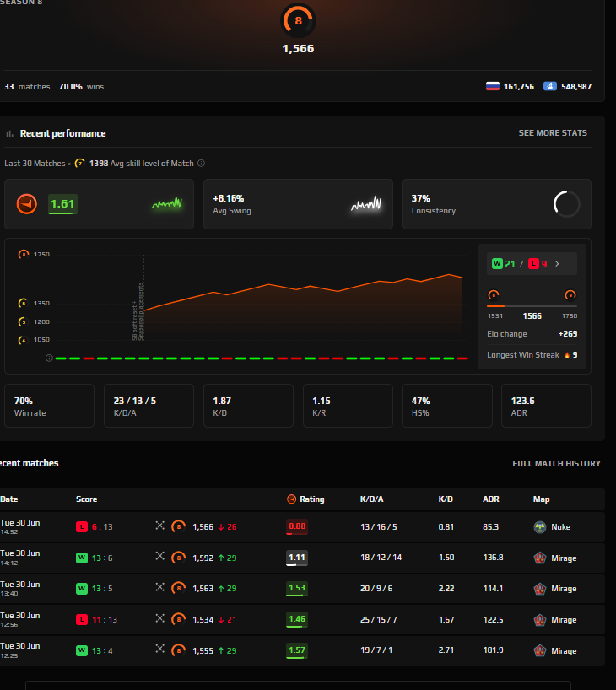
Task: Click the W badge on the 13 : 4 match
Action: click(82, 650)
